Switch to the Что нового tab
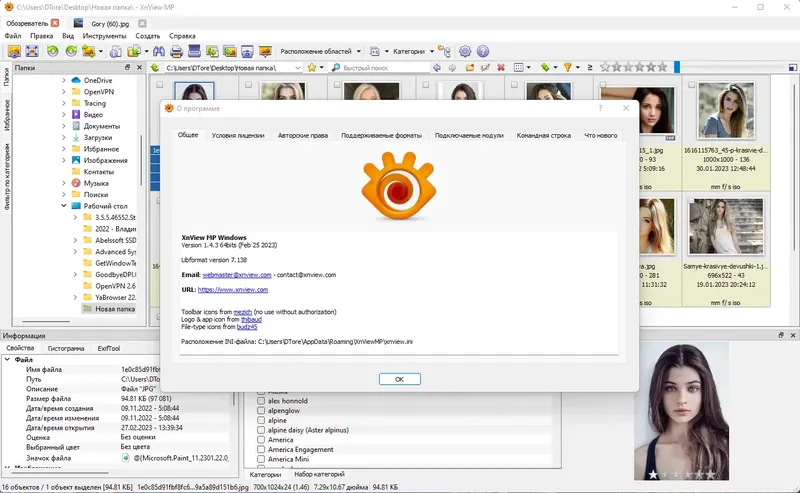The height and width of the screenshot is (493, 800). coord(601,135)
